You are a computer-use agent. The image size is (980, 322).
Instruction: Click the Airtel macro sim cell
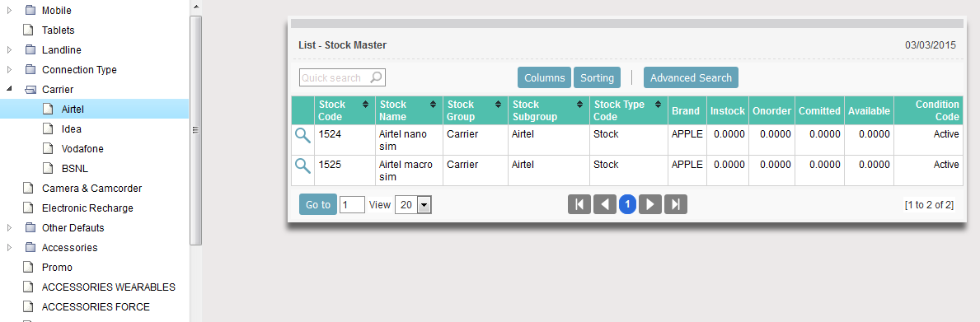coord(409,170)
